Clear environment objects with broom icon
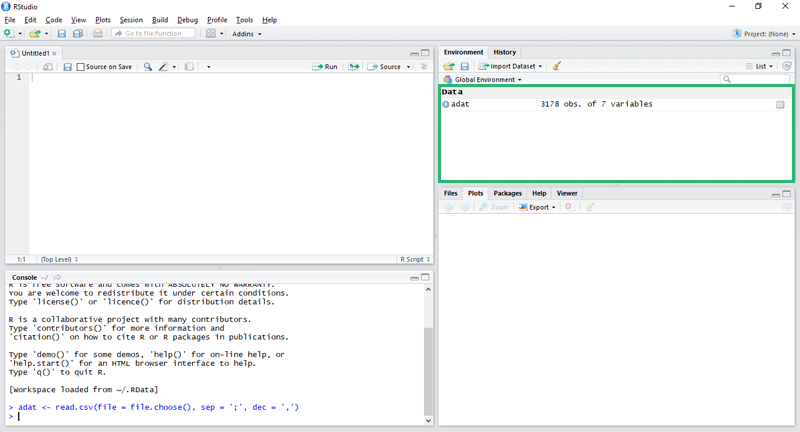The image size is (800, 432). [557, 66]
